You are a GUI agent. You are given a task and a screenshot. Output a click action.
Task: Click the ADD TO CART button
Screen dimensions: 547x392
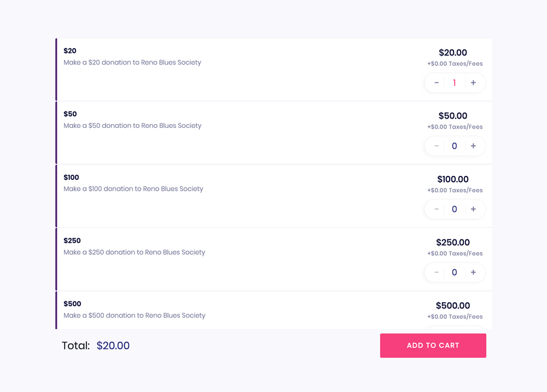(433, 346)
